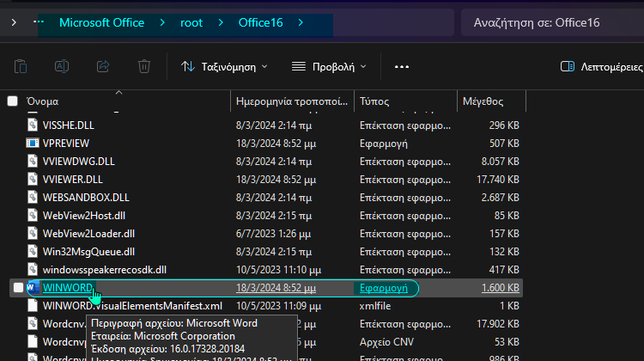Click the Rename icon in toolbar

coord(62,66)
